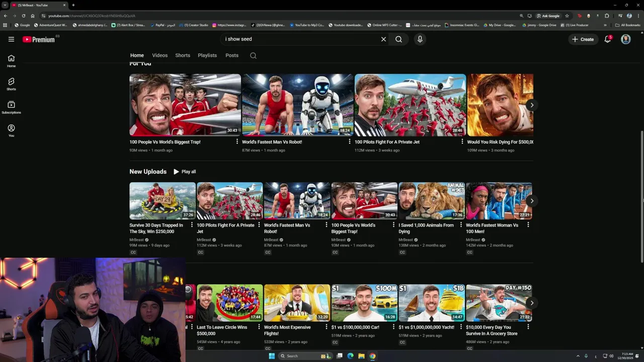Viewport: 644px width, 362px height.
Task: Switch to the Videos tab
Action: [160, 55]
